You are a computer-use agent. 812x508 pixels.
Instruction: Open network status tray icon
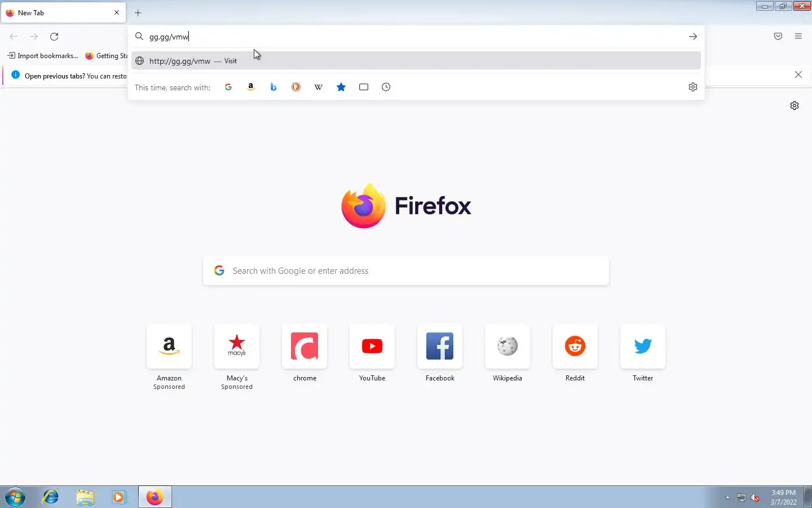pos(742,497)
